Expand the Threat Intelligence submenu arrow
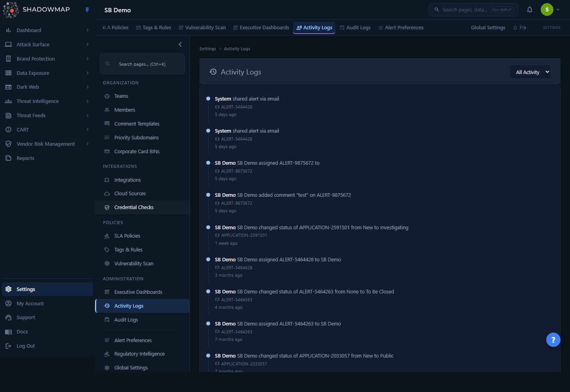The image size is (570, 392). point(87,101)
